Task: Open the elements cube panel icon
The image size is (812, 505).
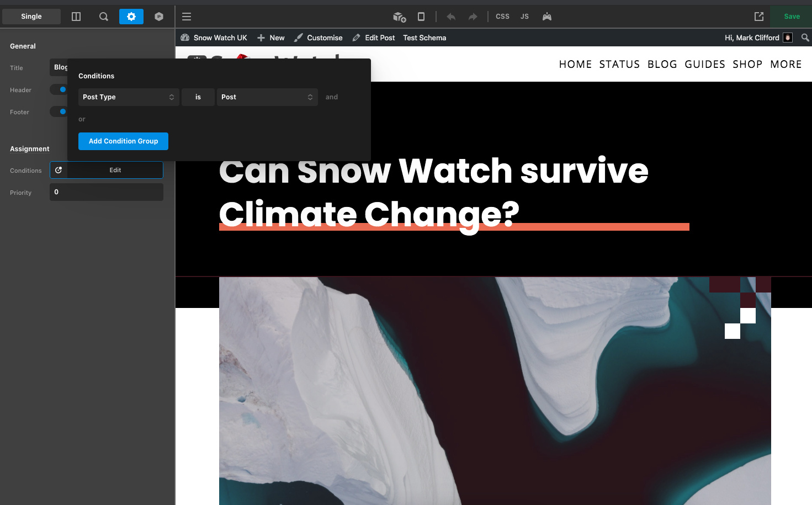Action: tap(159, 17)
